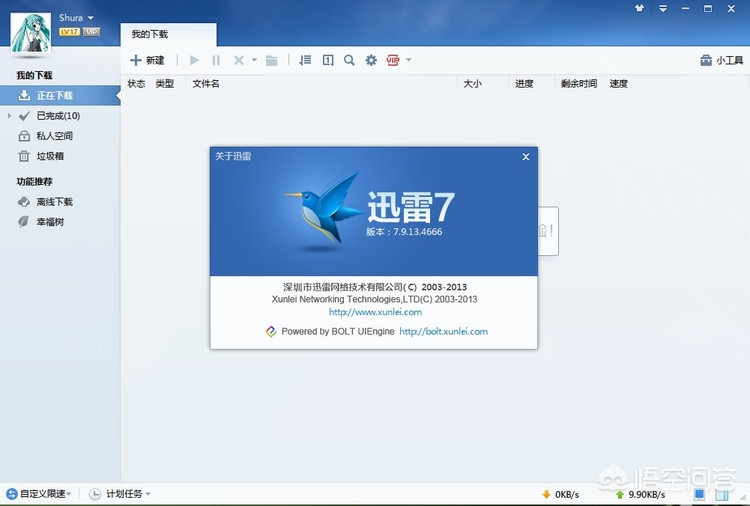Open the www.xunlei.com link
Screen dimensions: 750x506
375,312
